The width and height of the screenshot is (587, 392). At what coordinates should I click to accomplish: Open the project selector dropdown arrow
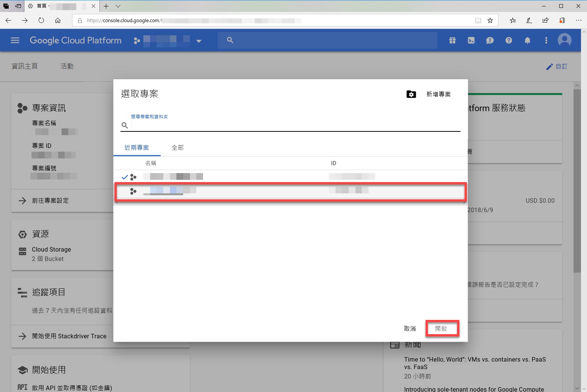point(199,41)
